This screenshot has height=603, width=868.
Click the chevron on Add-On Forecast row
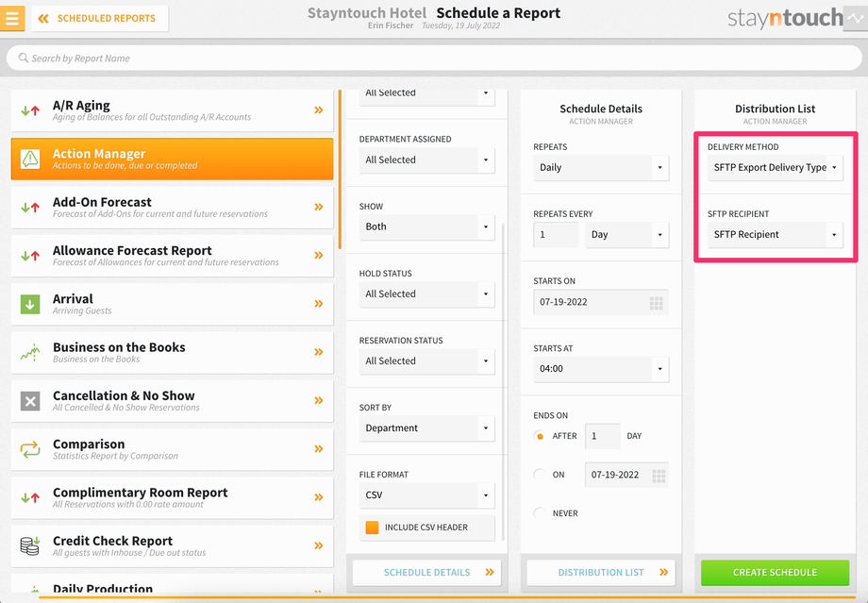coord(319,207)
